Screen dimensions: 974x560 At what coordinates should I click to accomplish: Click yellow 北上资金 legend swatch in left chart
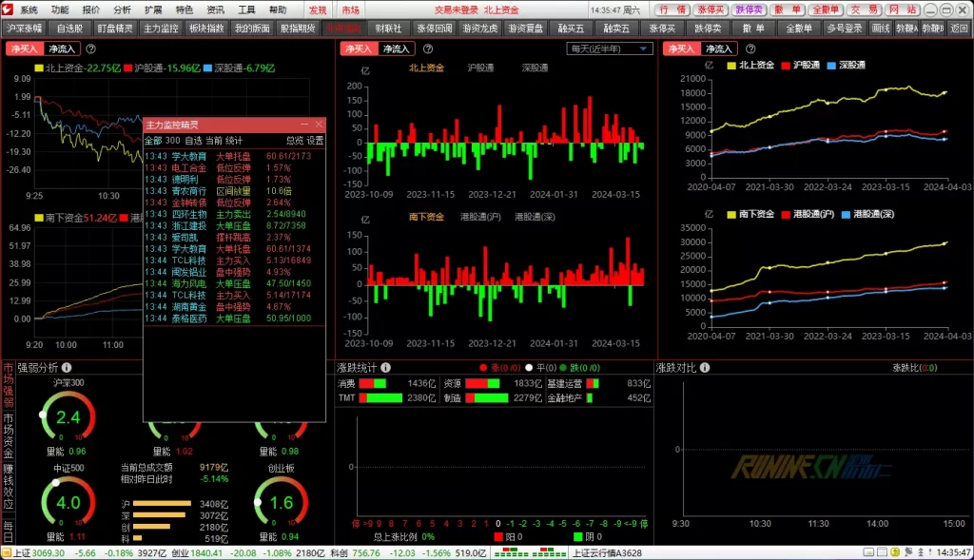click(38, 68)
